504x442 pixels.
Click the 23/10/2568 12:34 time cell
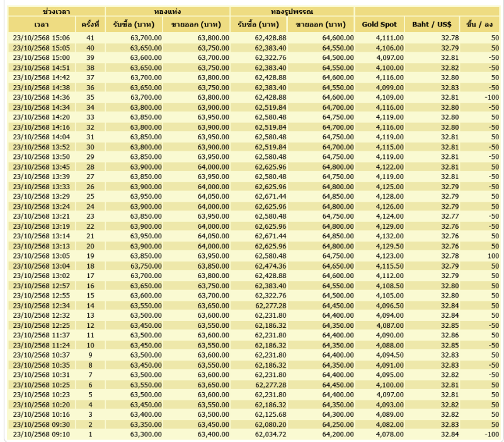pos(42,305)
